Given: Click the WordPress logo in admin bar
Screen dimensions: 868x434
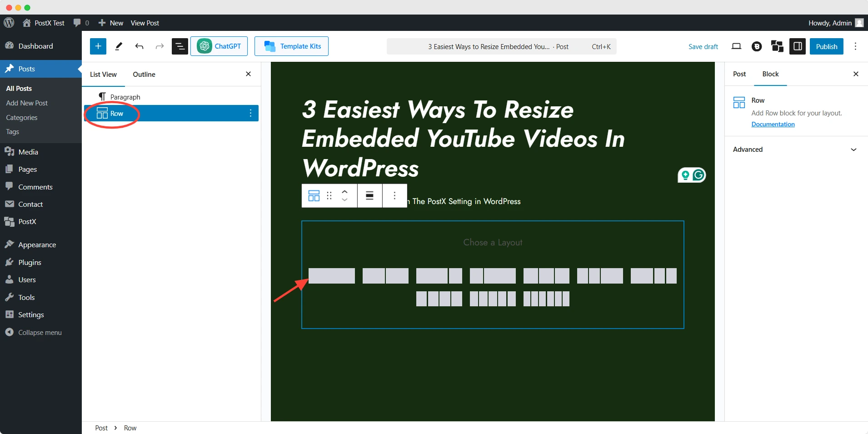Looking at the screenshot, I should pyautogui.click(x=9, y=23).
